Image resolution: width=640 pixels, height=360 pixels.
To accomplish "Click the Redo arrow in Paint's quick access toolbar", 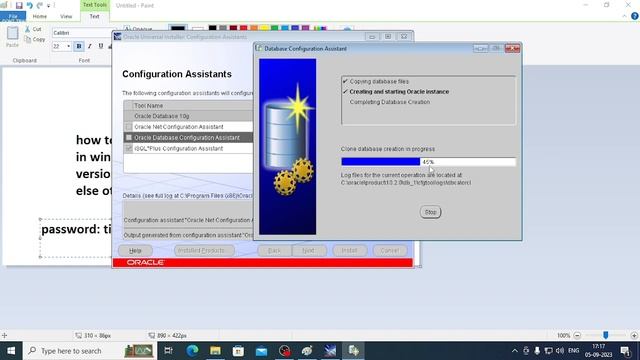I will [40, 5].
